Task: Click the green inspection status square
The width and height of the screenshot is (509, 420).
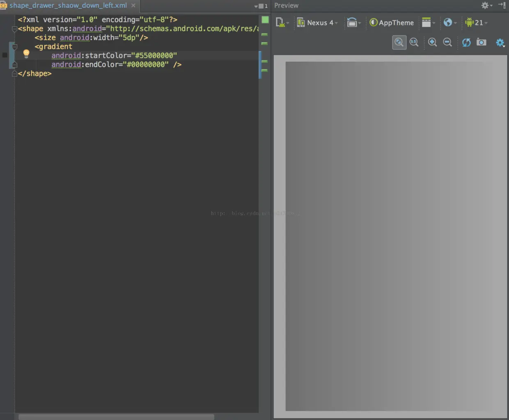Action: (x=265, y=20)
